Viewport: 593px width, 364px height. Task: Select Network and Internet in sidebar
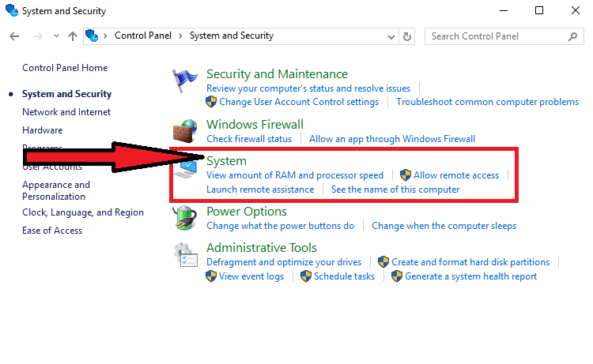66,112
